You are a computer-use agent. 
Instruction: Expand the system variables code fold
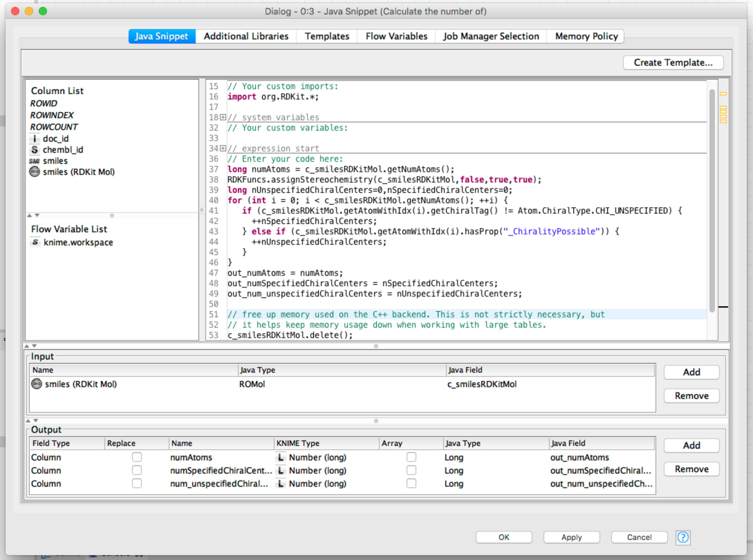[x=223, y=117]
